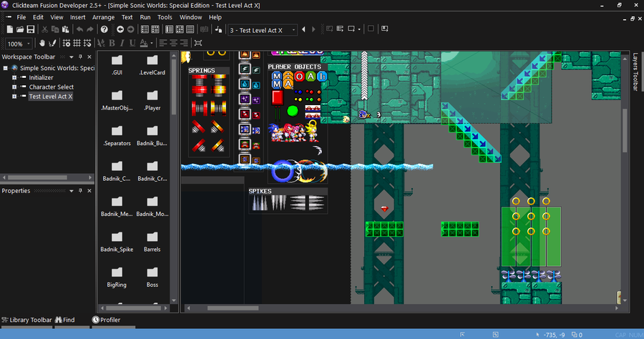The image size is (644, 339).
Task: Open the run application dropdown arrow
Action: pyautogui.click(x=359, y=29)
